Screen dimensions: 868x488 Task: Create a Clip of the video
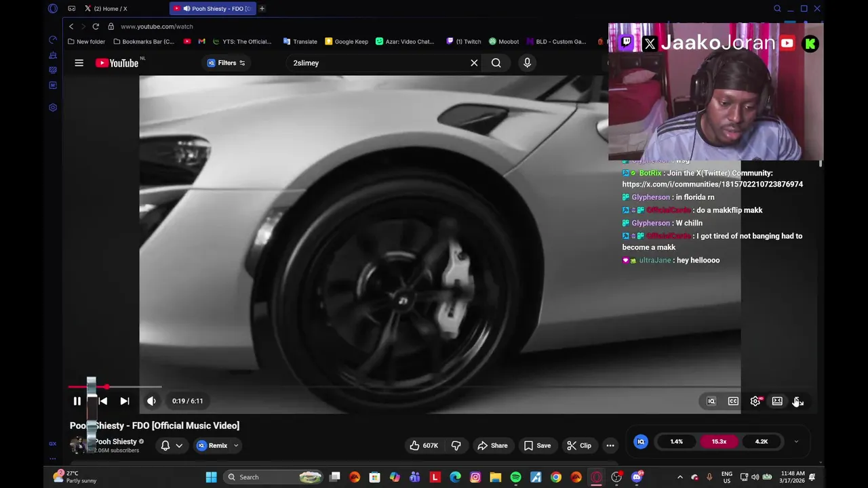point(579,445)
